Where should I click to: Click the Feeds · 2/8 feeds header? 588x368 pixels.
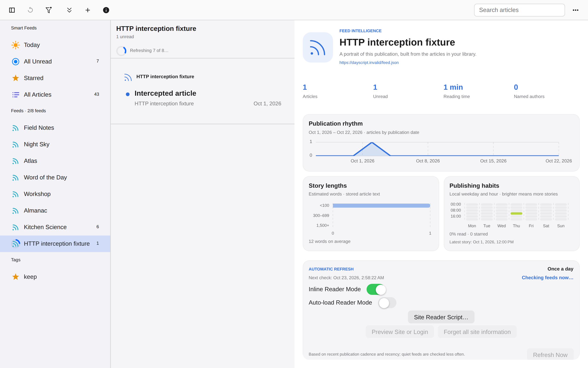pos(28,111)
